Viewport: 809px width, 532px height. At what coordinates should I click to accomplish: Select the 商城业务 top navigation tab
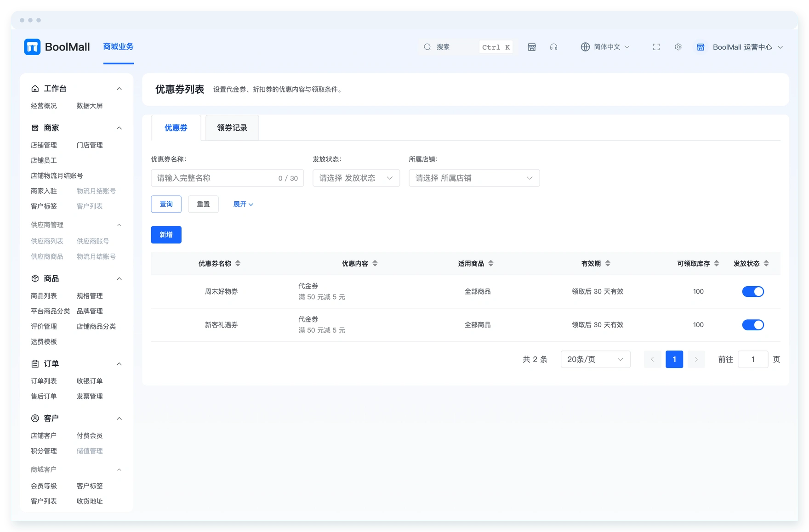pos(118,46)
